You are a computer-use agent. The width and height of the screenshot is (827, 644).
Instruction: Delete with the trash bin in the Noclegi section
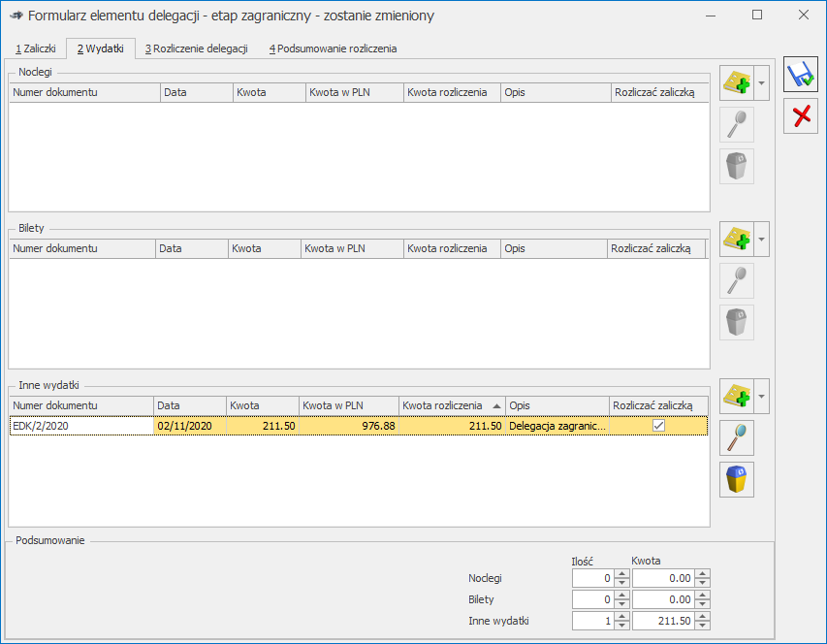[x=737, y=166]
